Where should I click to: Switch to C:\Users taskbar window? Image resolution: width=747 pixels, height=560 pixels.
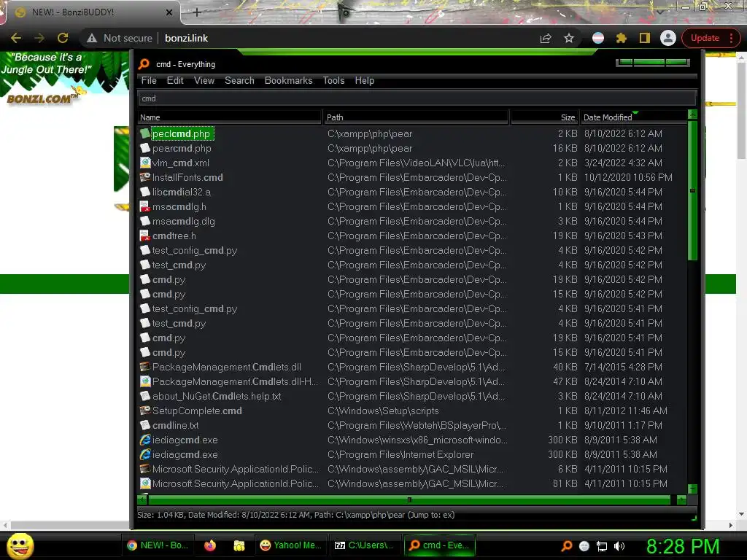[x=365, y=545]
